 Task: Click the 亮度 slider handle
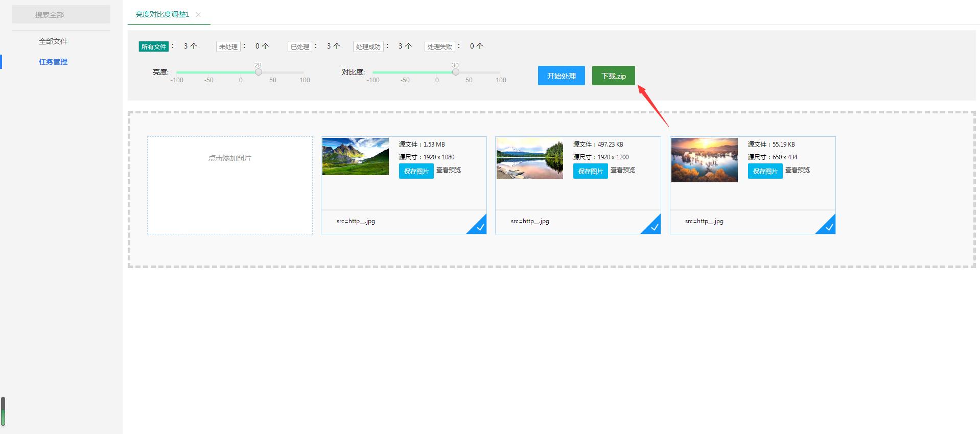[259, 72]
